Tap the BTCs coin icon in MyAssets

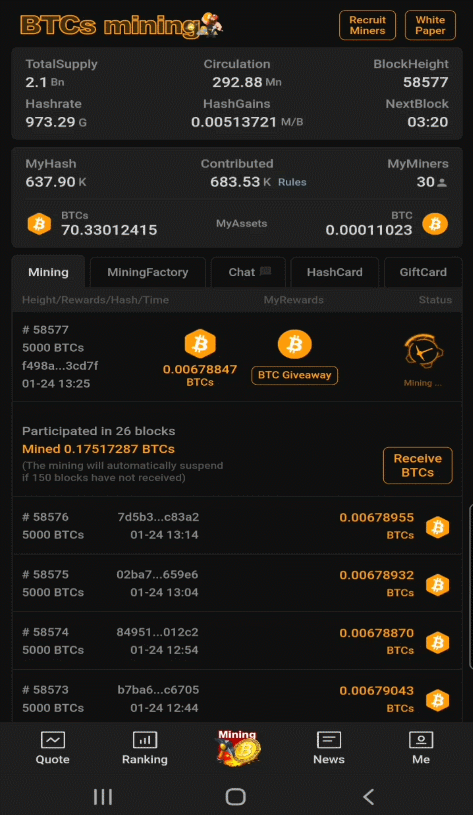pos(40,224)
